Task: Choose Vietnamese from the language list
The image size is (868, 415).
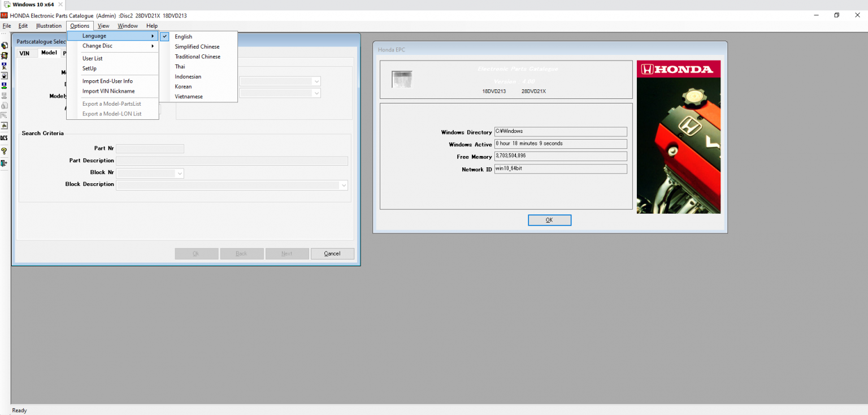Action: pyautogui.click(x=188, y=96)
